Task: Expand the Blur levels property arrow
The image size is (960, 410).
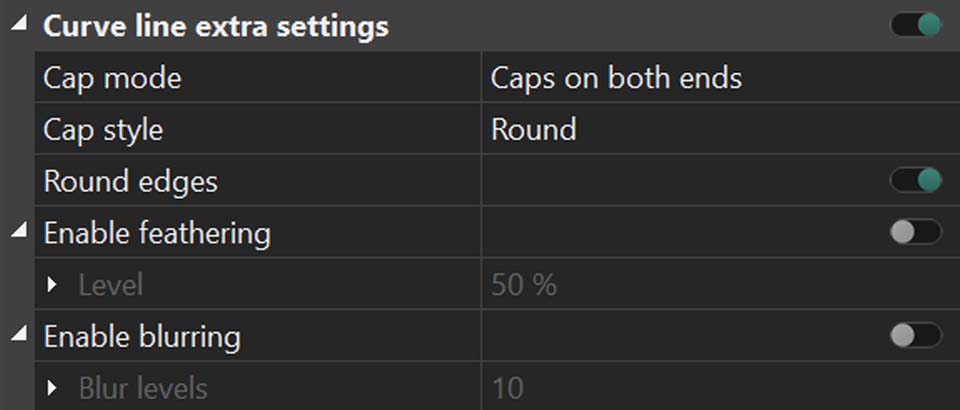Action: click(53, 389)
